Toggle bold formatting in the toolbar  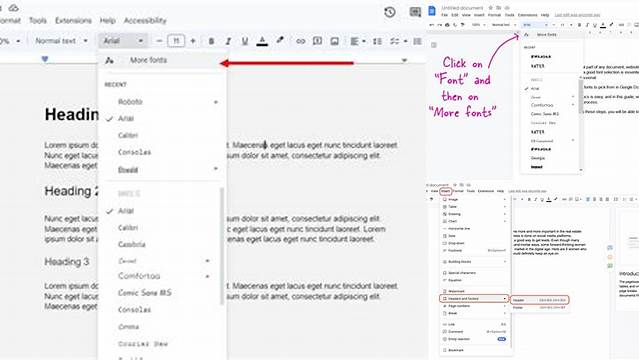(x=211, y=41)
